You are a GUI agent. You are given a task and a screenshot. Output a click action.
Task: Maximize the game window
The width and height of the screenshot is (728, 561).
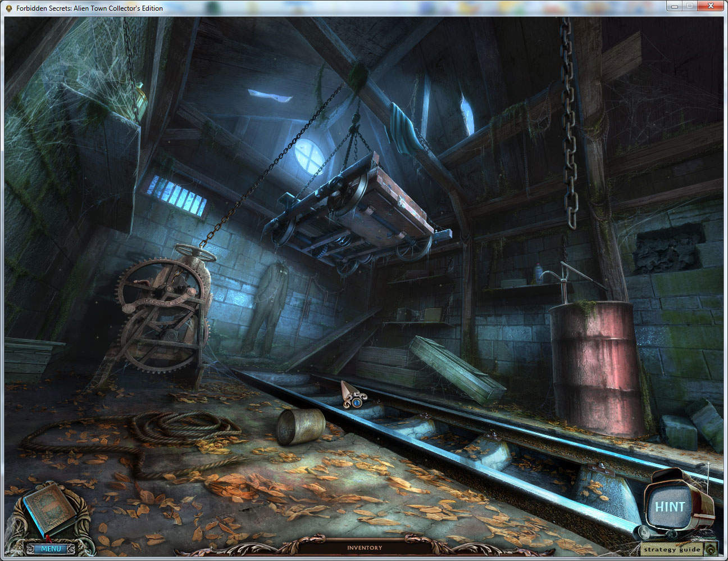[x=690, y=6]
